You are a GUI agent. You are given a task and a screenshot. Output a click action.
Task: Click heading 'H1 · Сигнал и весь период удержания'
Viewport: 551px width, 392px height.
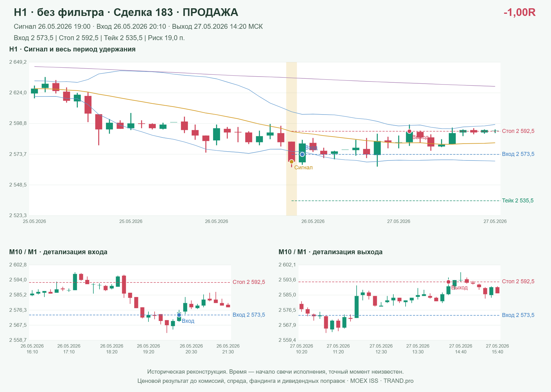(72, 49)
